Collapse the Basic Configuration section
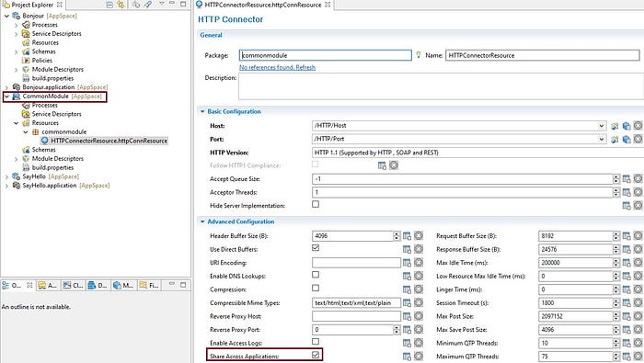644x363 pixels. (202, 111)
